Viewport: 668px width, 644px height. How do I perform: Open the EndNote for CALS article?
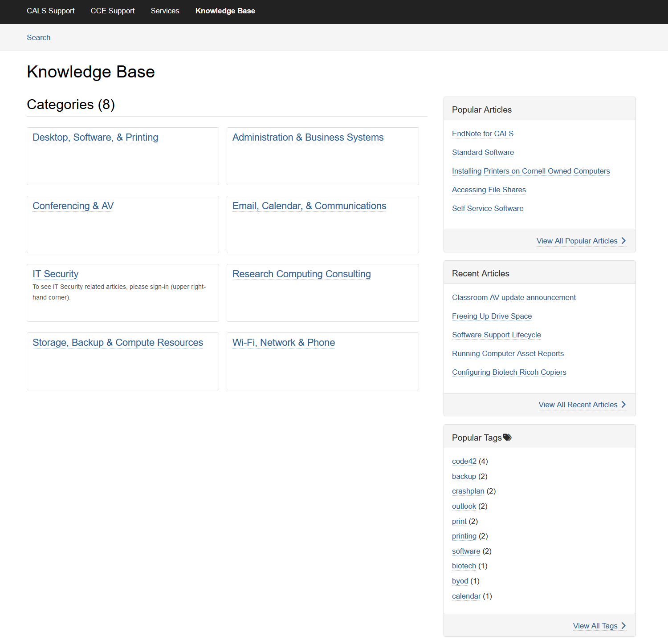(482, 134)
